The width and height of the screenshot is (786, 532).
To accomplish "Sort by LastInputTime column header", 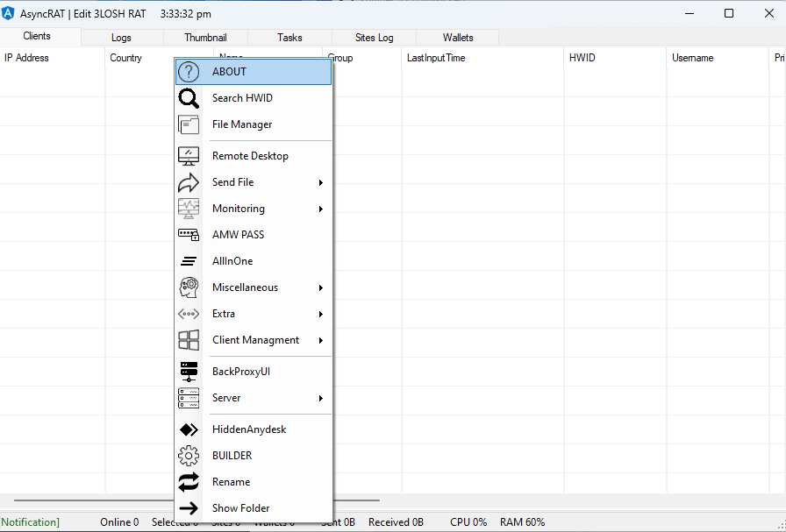I will (482, 58).
